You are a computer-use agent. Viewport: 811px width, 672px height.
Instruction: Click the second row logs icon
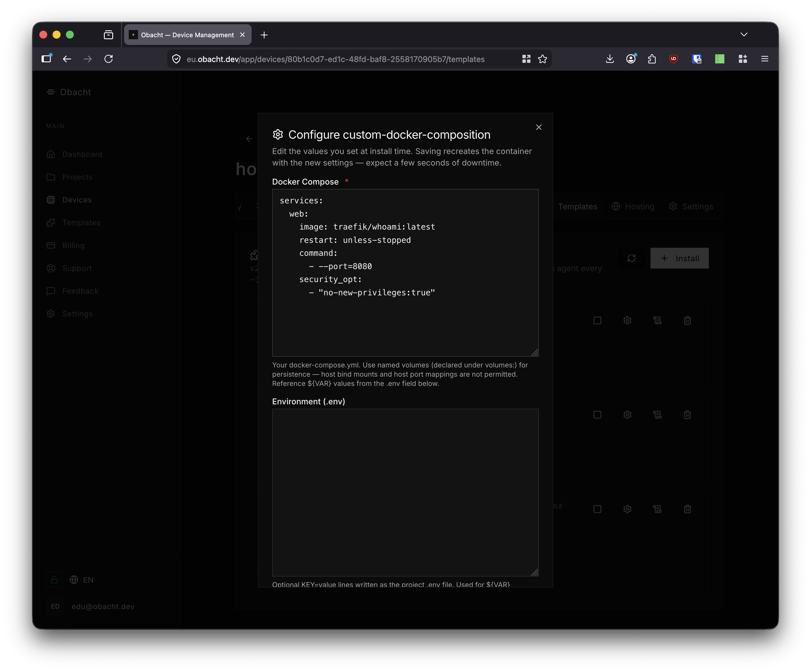[657, 415]
